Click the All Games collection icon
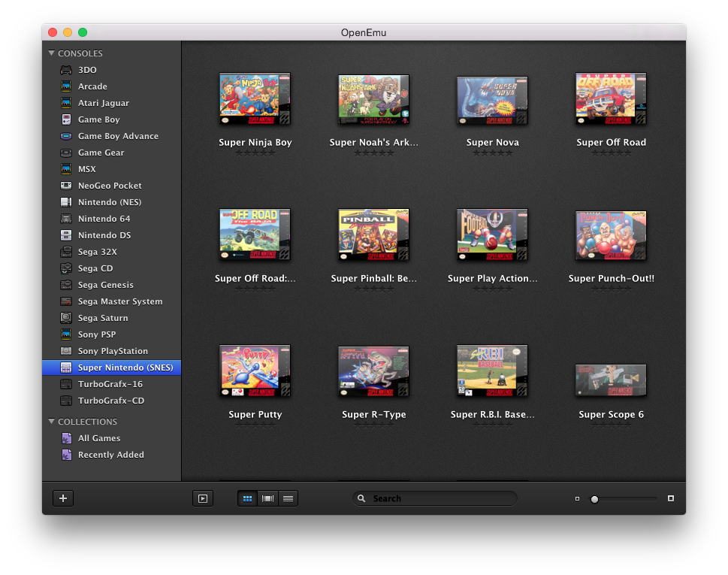 pyautogui.click(x=67, y=438)
